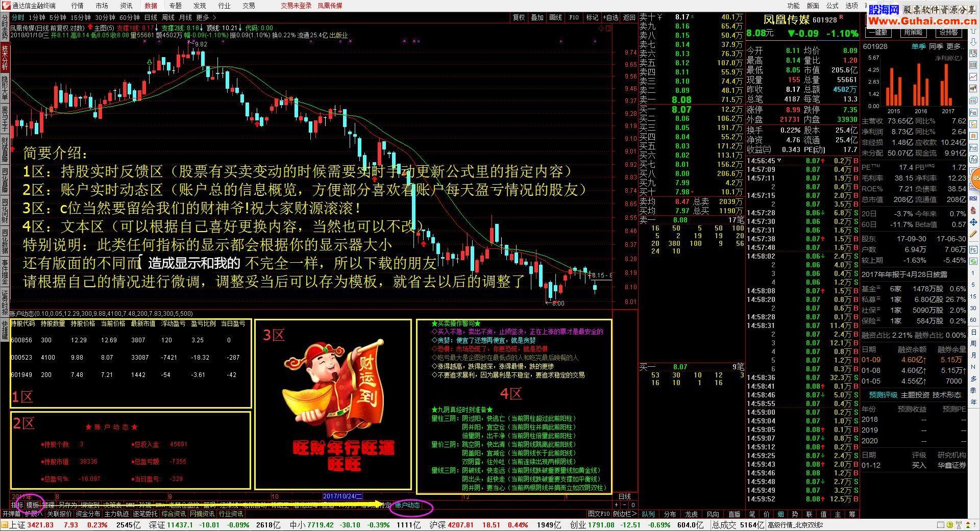
Task: Switch to 30分钟 period
Action: [x=105, y=17]
